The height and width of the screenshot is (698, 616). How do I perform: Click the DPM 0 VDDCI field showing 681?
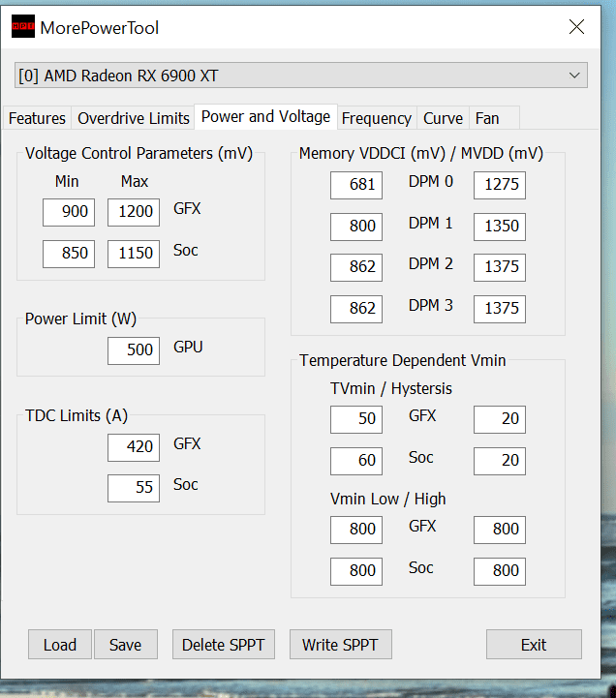[x=356, y=185]
